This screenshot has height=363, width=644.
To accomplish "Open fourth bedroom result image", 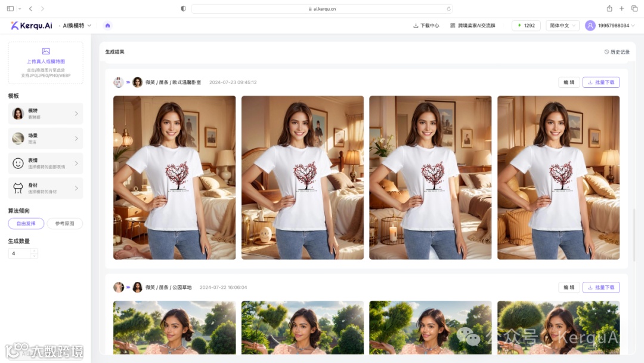I will coord(559,177).
